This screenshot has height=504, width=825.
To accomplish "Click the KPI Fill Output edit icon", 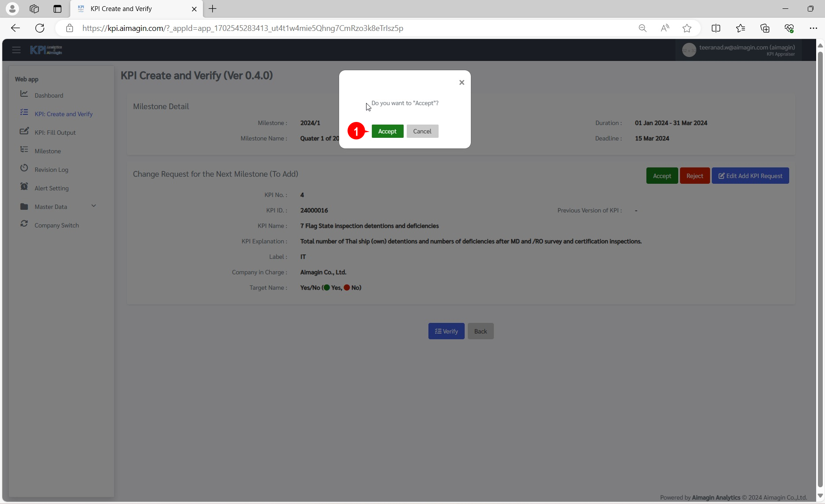I will [24, 131].
